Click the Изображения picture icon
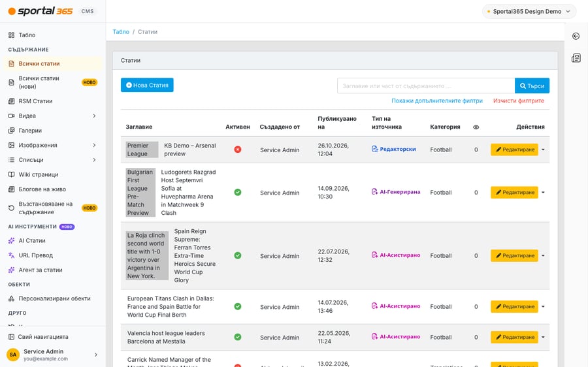 point(11,145)
